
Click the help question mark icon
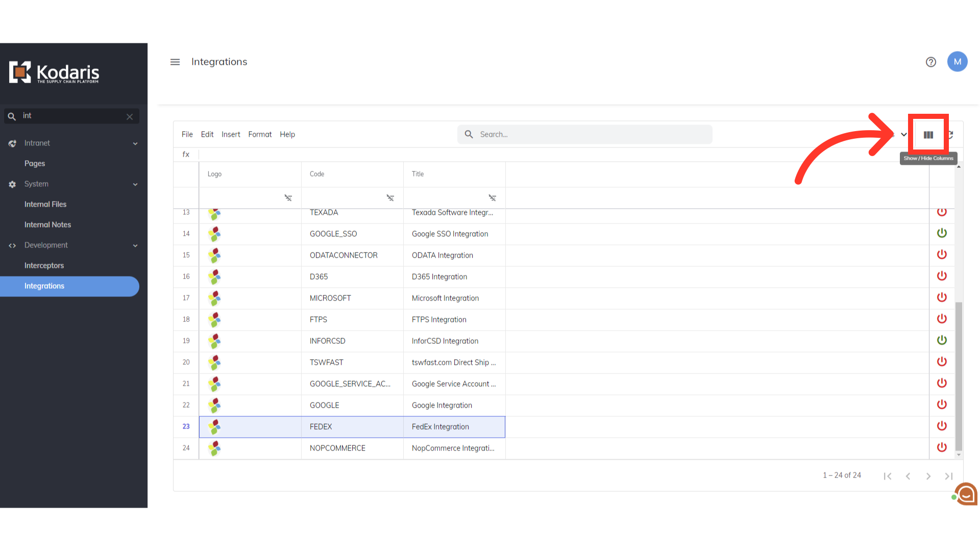930,62
